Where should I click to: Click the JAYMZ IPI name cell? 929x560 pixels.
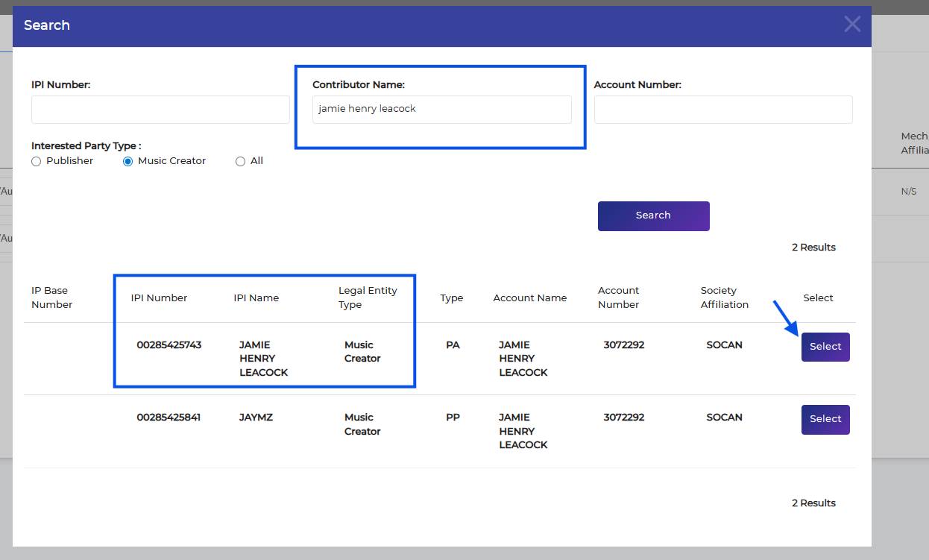pos(256,418)
